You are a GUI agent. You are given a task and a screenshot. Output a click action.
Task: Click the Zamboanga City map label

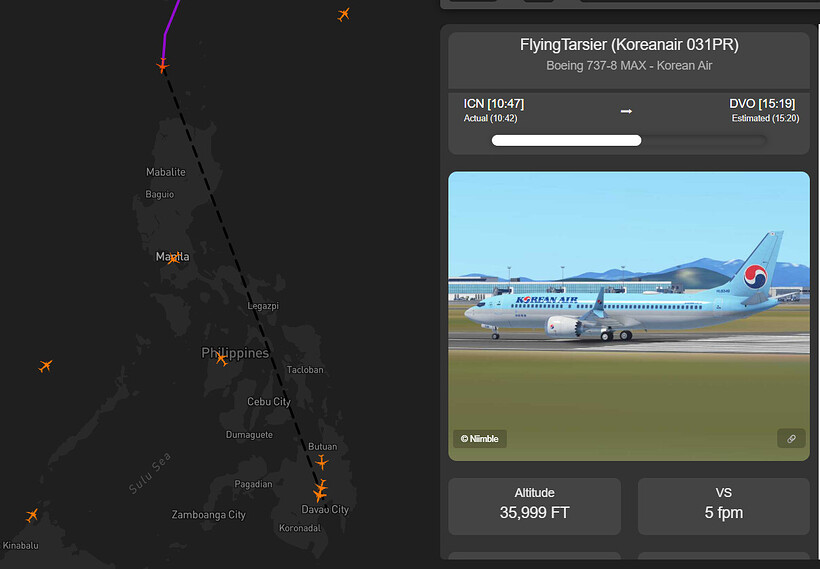[209, 515]
